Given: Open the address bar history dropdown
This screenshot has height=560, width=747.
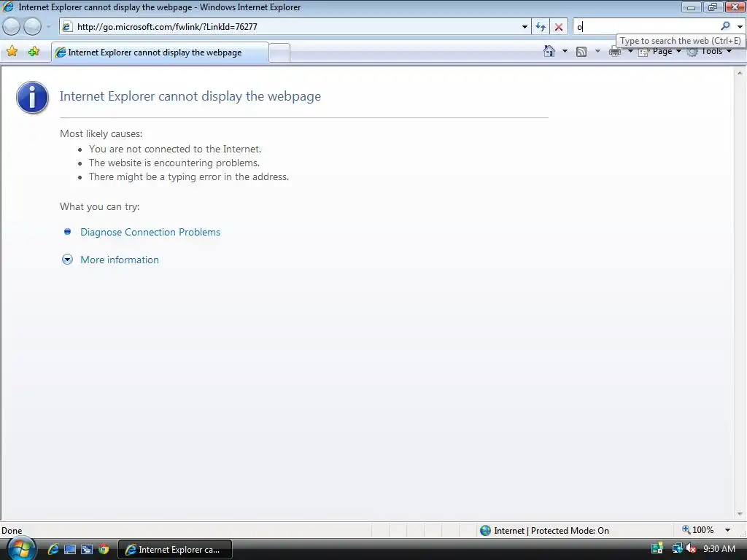Looking at the screenshot, I should click(525, 27).
